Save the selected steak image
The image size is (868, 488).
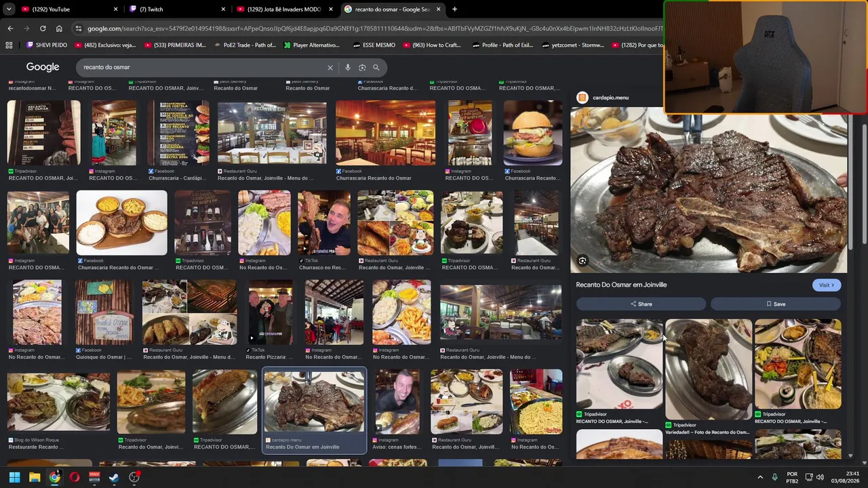coord(776,304)
